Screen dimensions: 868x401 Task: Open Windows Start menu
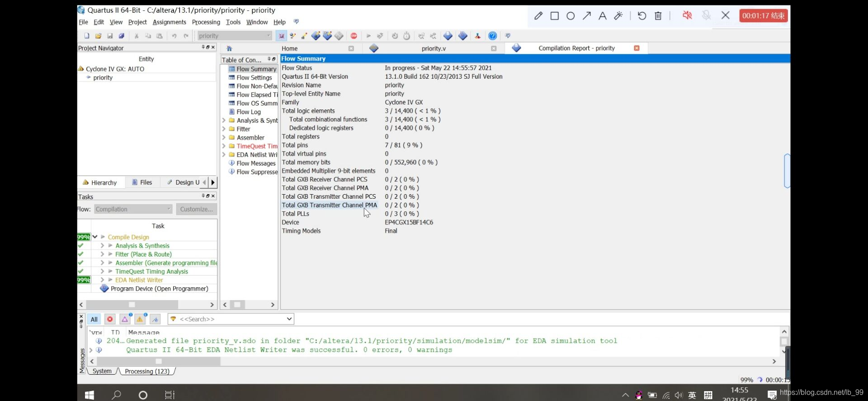coord(90,395)
